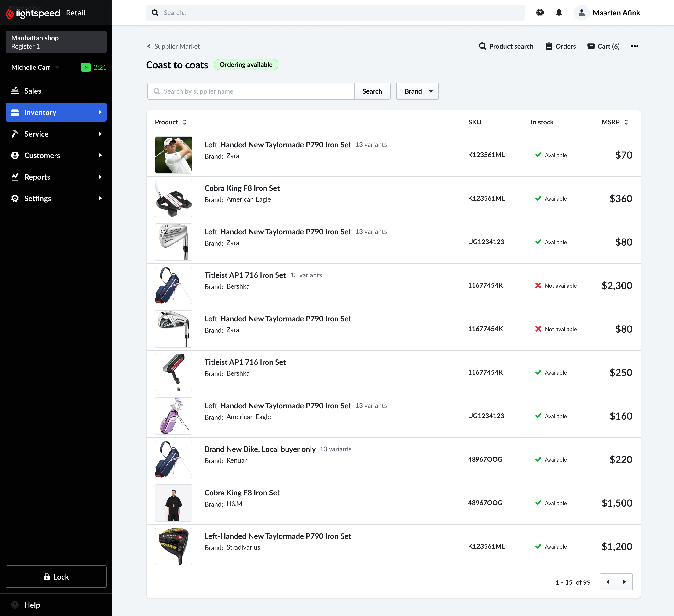Click the Search by supplier name field

251,91
